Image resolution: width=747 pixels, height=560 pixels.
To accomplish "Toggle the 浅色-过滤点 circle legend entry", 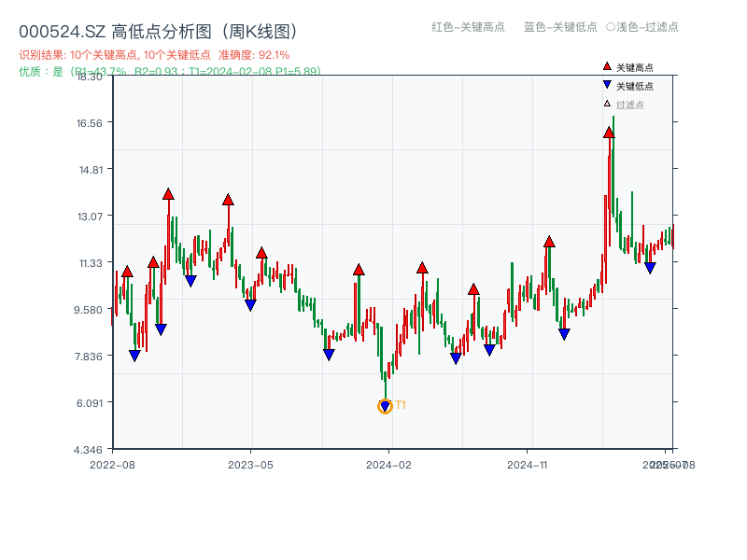I will point(642,27).
